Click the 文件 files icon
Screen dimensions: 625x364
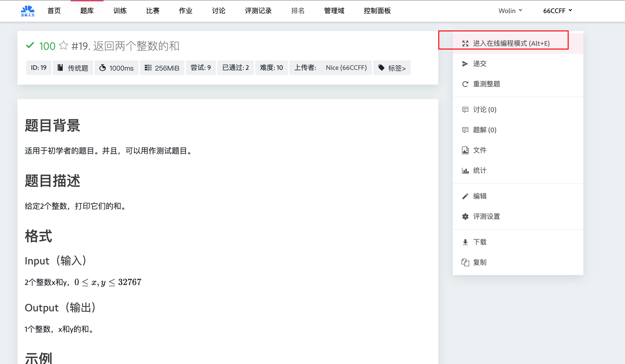click(465, 150)
